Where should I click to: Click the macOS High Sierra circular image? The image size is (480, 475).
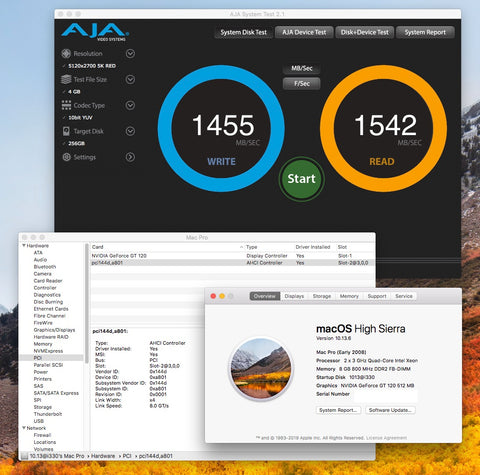(261, 368)
